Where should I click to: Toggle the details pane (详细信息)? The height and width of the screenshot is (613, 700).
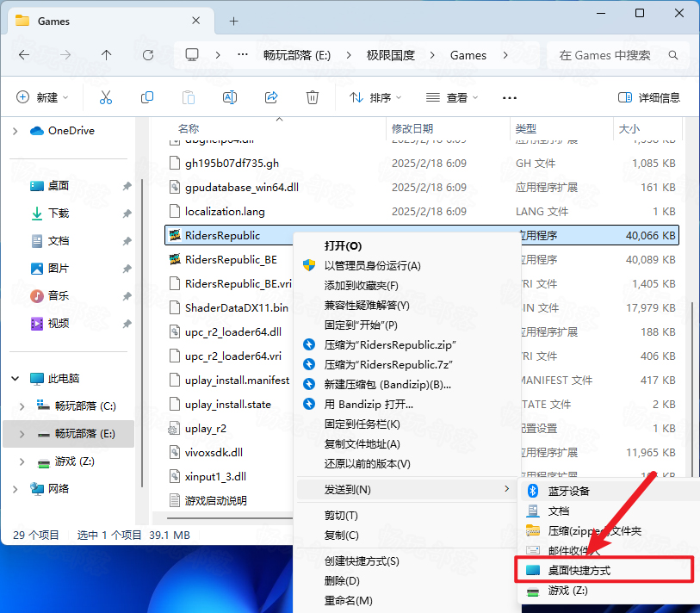click(x=648, y=97)
